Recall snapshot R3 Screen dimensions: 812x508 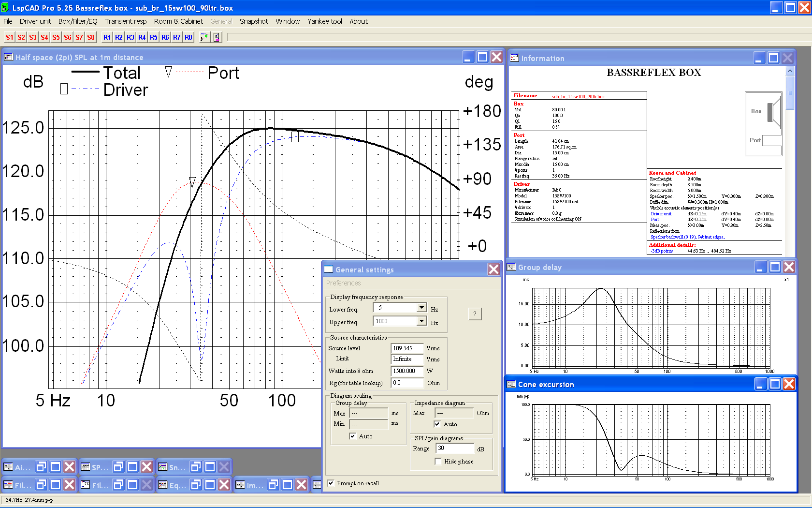tap(130, 37)
